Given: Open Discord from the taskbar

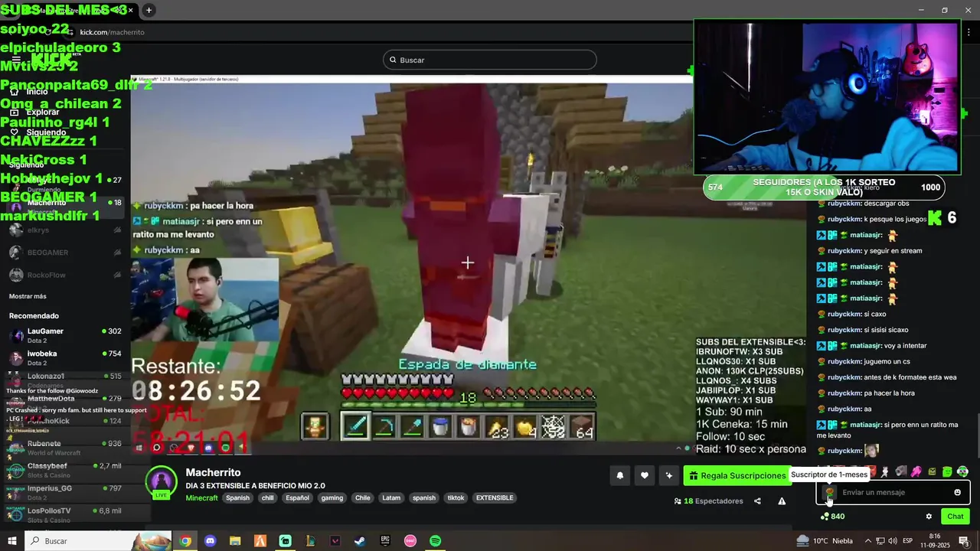Looking at the screenshot, I should 211,541.
